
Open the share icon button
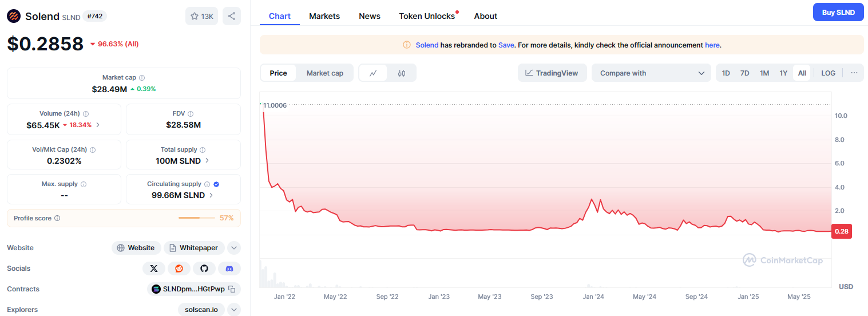point(232,16)
